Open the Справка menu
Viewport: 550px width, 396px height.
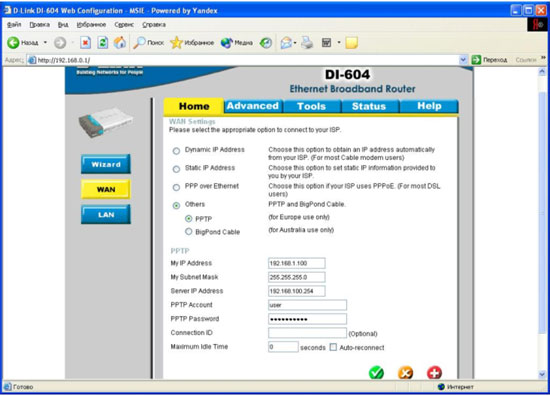pyautogui.click(x=154, y=25)
